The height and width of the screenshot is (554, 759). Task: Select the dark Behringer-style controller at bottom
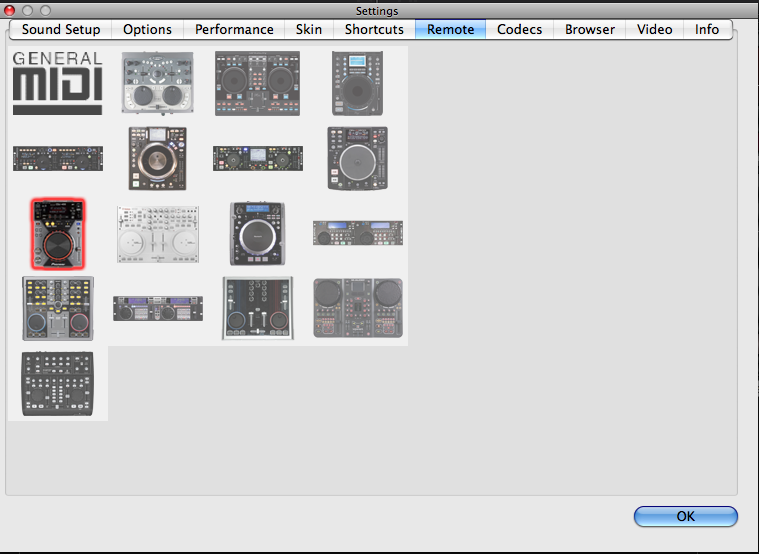point(58,384)
